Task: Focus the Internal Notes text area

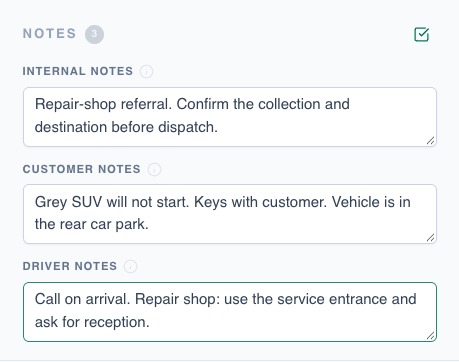Action: point(230,117)
